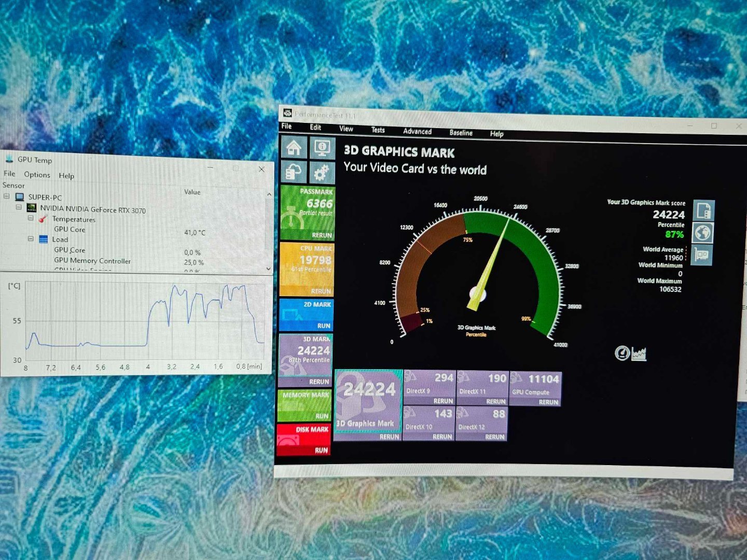
Task: Open File menu in GPU Temp
Action: click(x=9, y=173)
